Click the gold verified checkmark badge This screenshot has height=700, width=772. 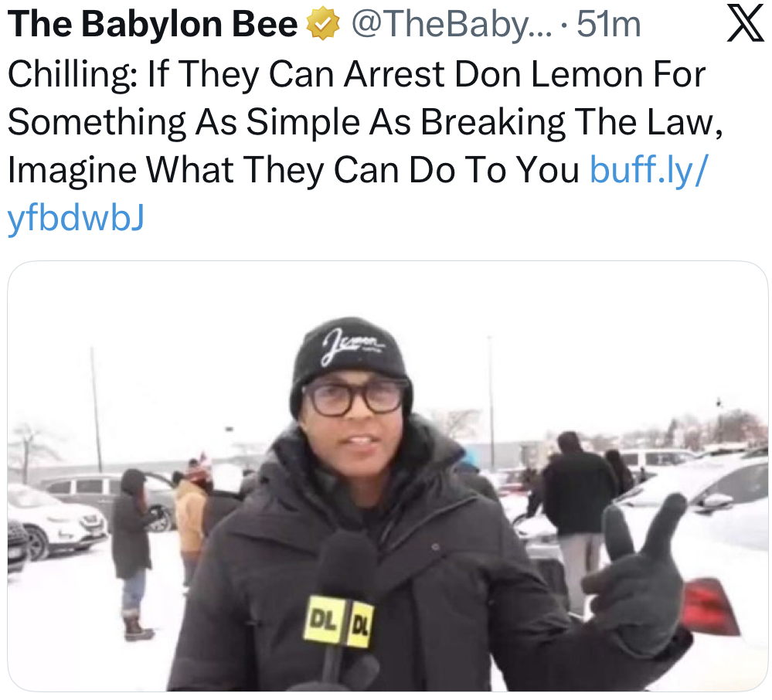click(x=323, y=25)
